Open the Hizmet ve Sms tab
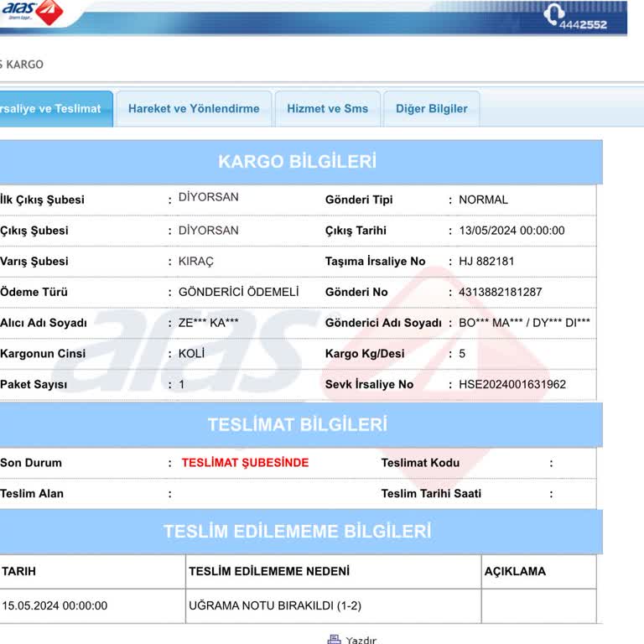 click(327, 109)
